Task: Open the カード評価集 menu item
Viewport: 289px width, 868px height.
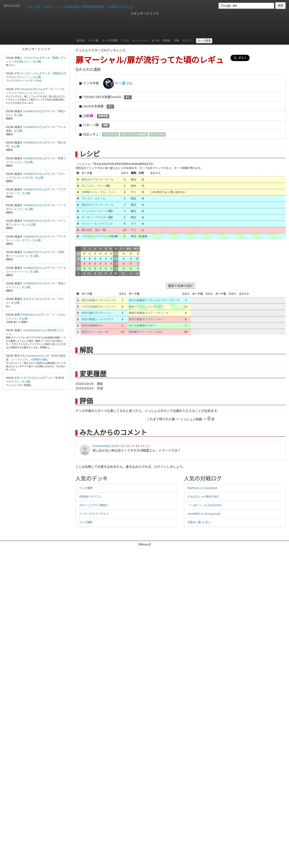Action: coord(110,40)
